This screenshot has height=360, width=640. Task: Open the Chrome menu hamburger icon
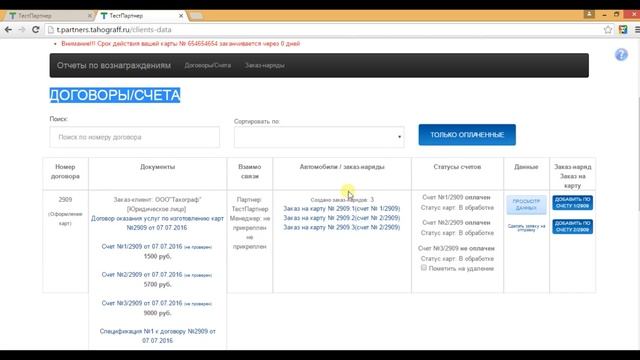click(637, 30)
